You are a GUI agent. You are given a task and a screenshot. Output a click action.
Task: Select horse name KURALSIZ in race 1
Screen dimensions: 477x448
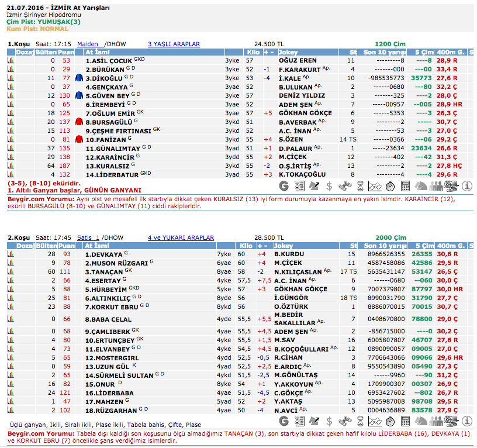click(106, 166)
